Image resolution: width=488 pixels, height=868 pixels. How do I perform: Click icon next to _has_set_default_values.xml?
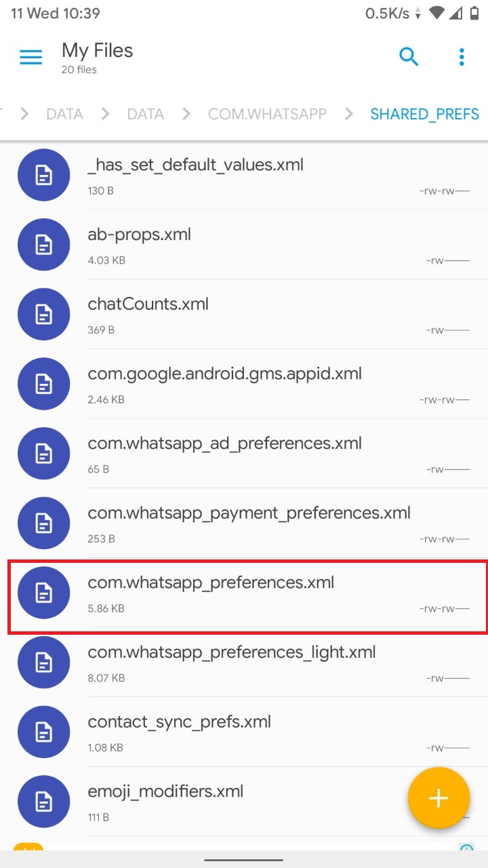43,175
